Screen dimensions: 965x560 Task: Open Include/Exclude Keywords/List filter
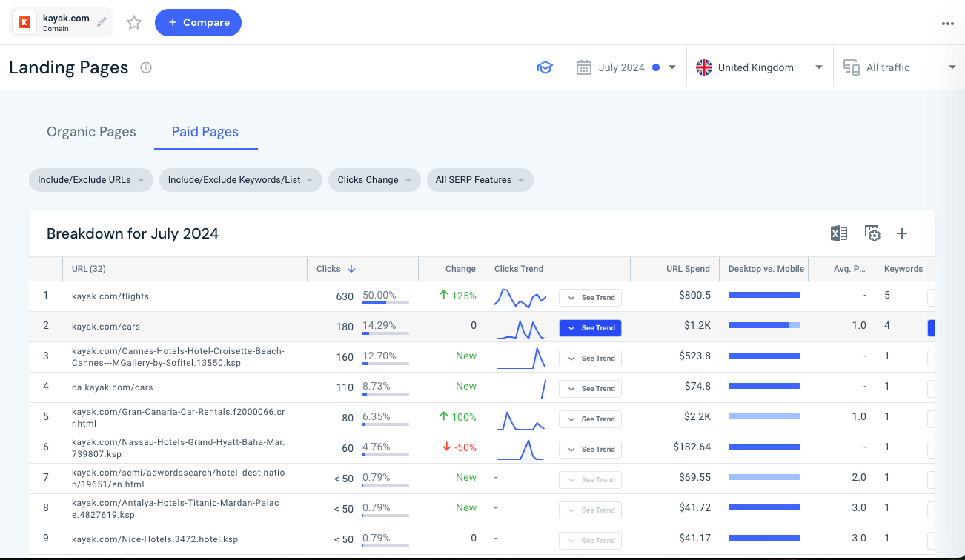pos(241,180)
